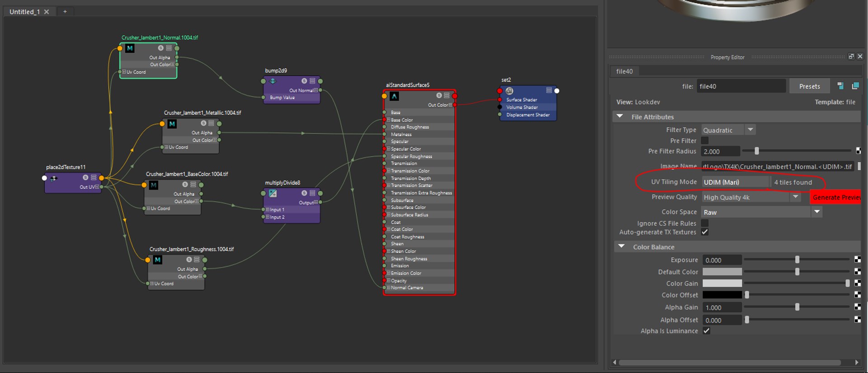Screen dimensions: 868x373
Task: Float the Property Editor panel
Action: (x=851, y=56)
